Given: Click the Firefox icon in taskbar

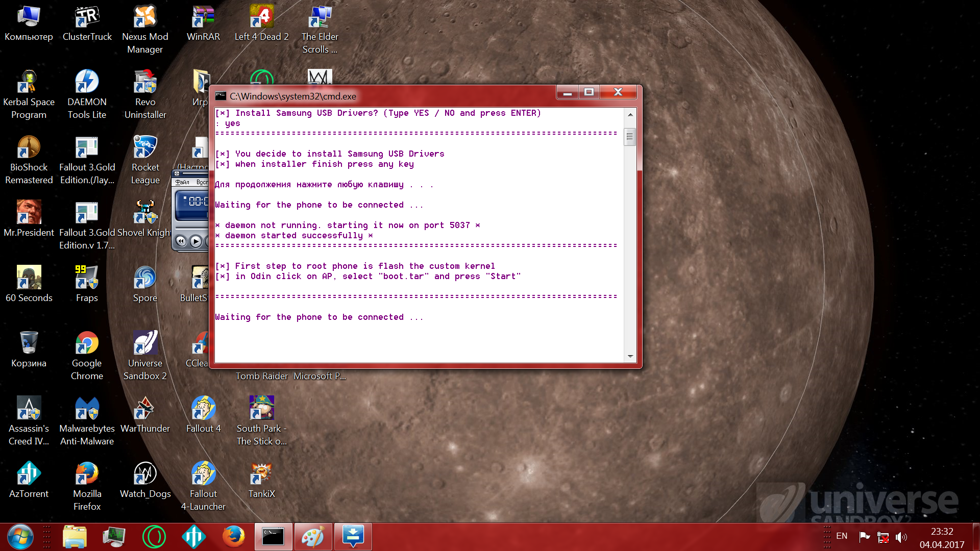Looking at the screenshot, I should pos(234,537).
